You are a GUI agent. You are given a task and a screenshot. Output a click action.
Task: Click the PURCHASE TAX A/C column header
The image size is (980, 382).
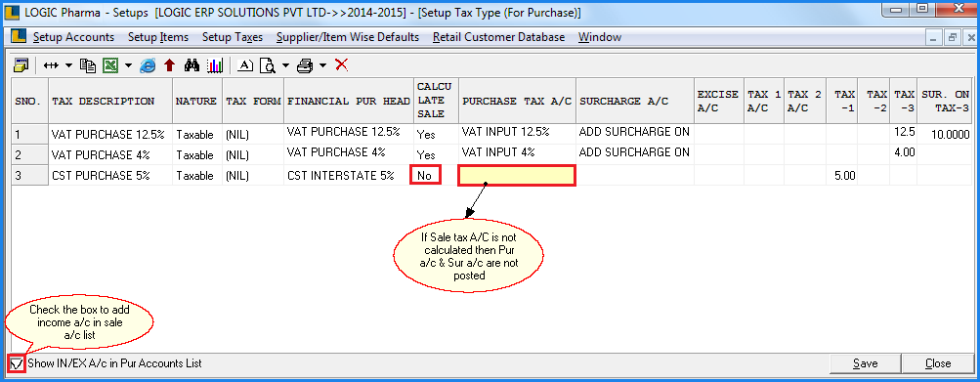point(517,101)
